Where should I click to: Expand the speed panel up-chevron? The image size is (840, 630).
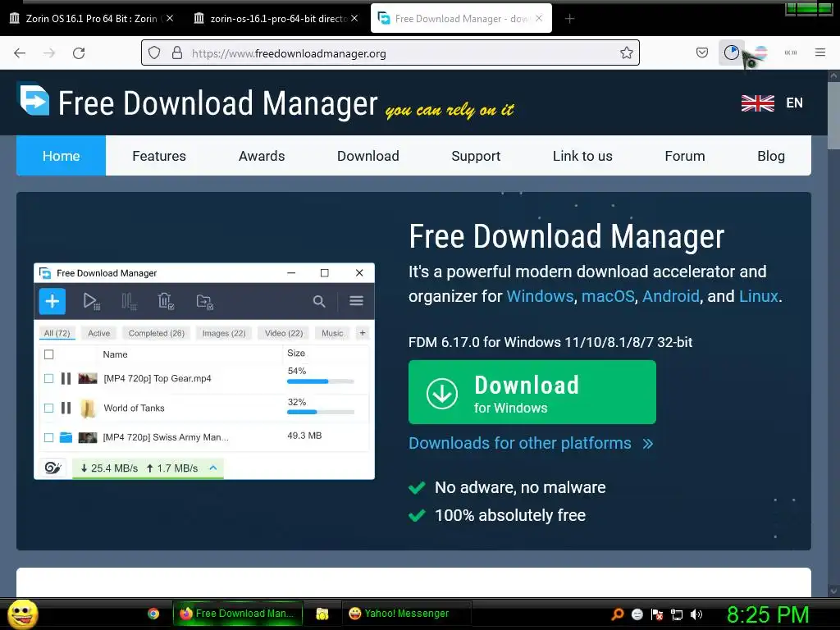click(x=213, y=468)
